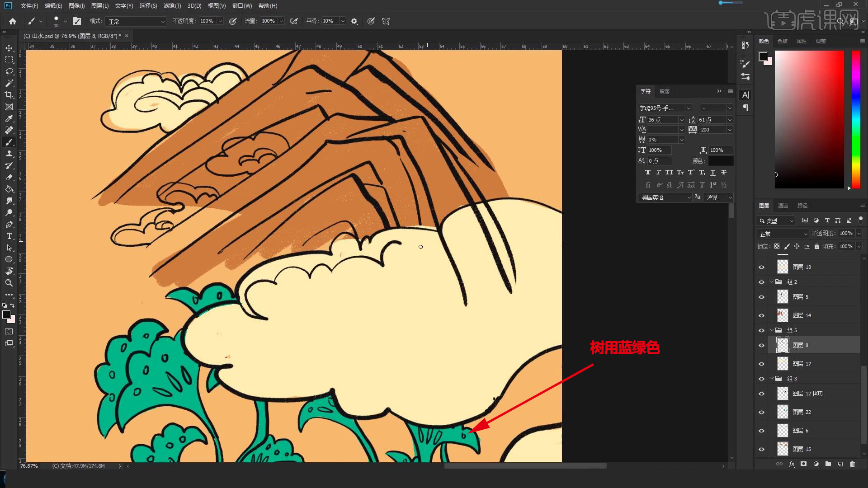Open the font family dropdown
Screen dimensions: 868x488
pyautogui.click(x=688, y=108)
